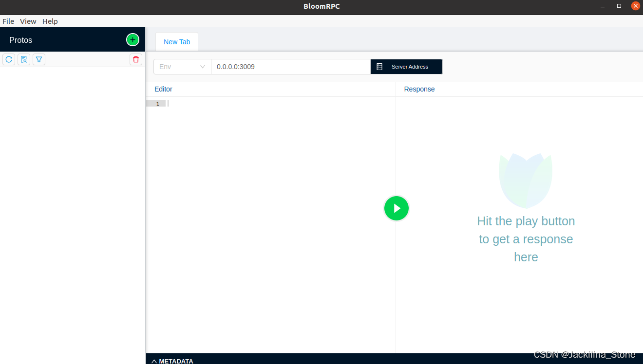
Task: Open the import paths icon
Action: coord(24,59)
